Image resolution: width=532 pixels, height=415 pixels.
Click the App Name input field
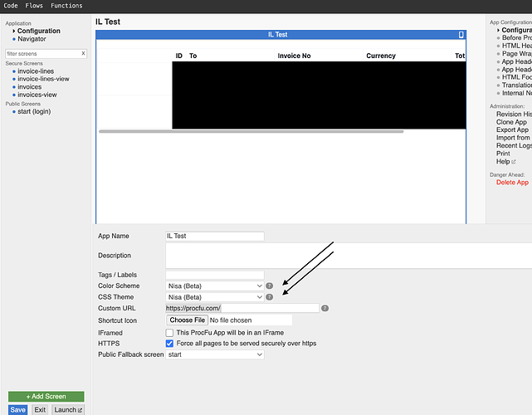click(215, 237)
